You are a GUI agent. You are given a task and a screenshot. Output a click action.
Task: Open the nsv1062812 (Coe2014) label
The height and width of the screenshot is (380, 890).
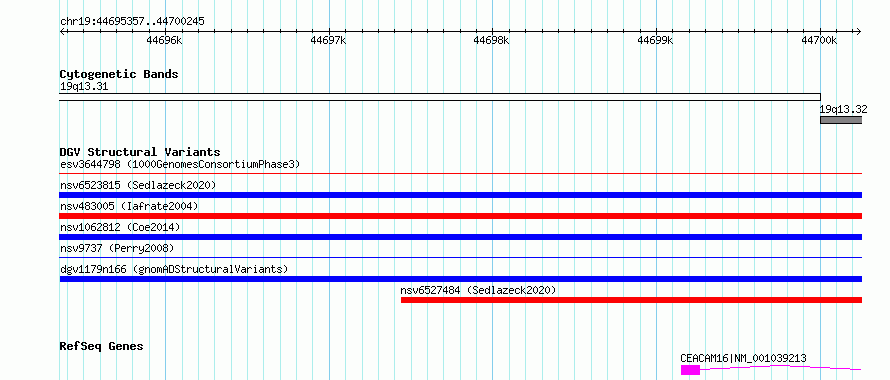click(120, 227)
